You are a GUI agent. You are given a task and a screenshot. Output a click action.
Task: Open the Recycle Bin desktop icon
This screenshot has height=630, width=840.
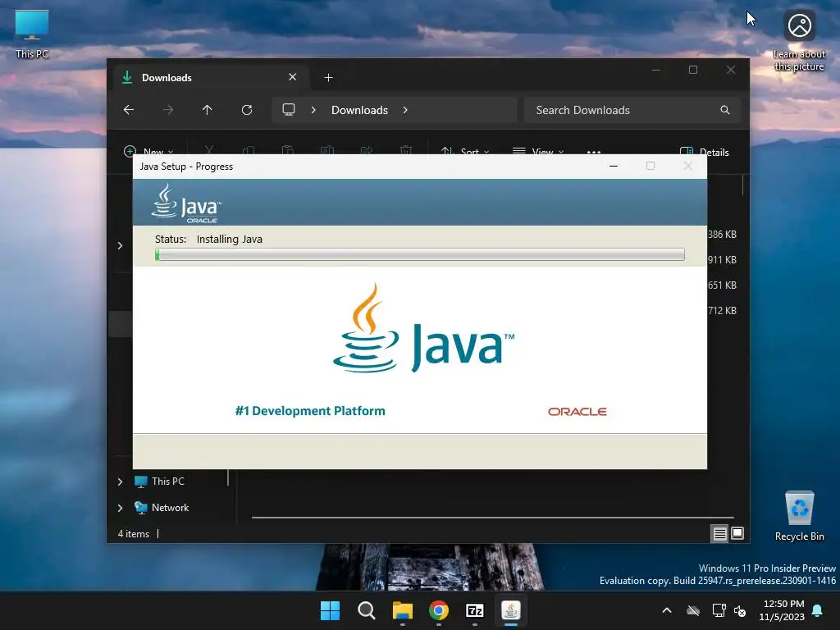799,516
